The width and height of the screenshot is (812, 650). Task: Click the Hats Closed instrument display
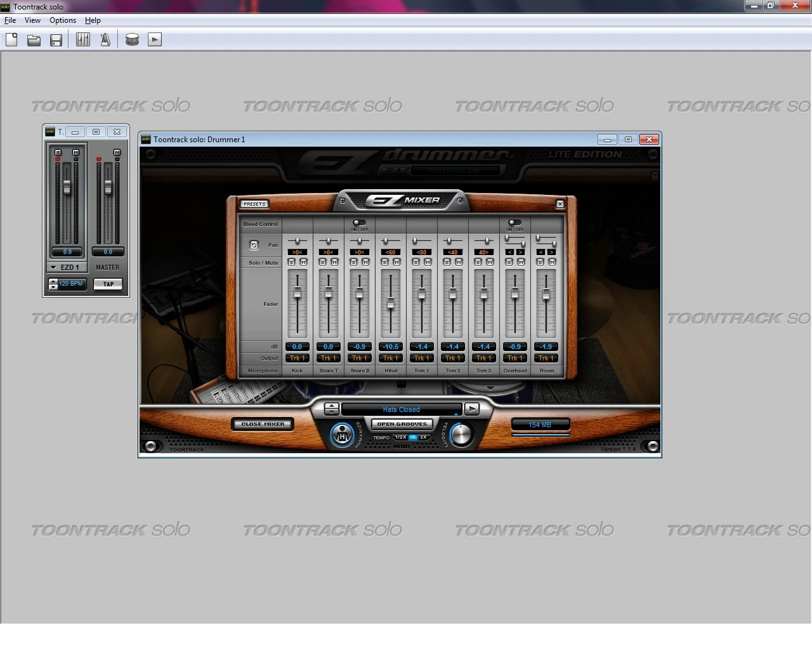(x=401, y=409)
